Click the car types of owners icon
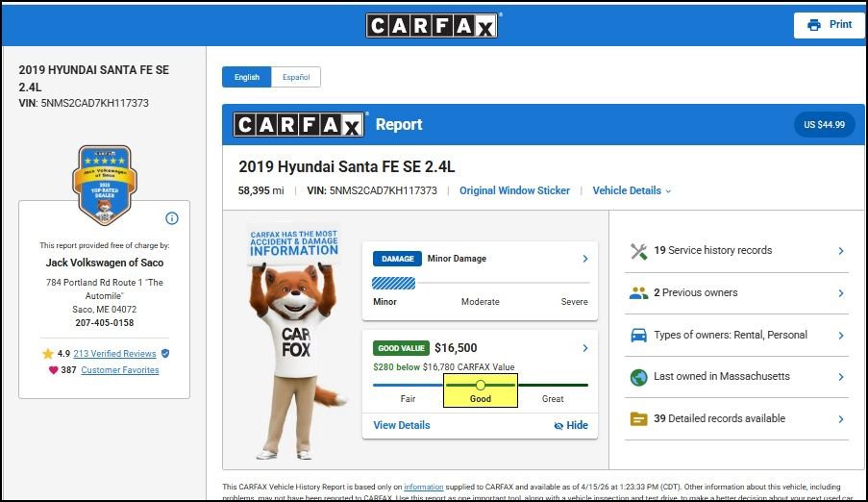This screenshot has height=502, width=868. point(639,336)
